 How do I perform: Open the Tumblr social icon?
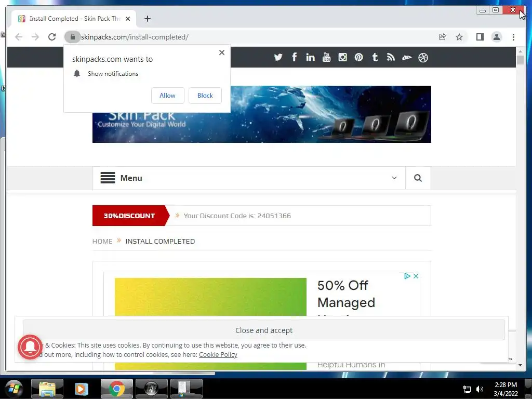pyautogui.click(x=375, y=57)
